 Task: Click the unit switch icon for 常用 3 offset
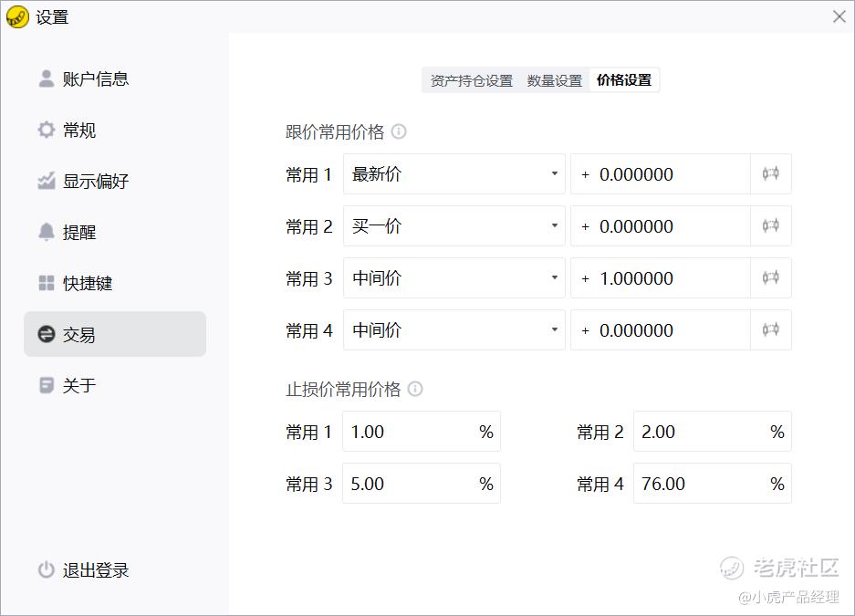[x=770, y=278]
